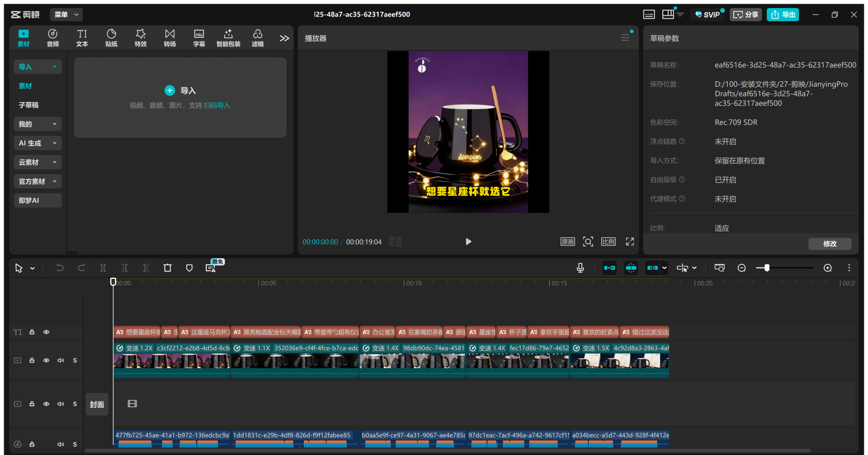Click the 扫码导入 scan import link
Viewport: 868px width, 455px height.
point(217,105)
